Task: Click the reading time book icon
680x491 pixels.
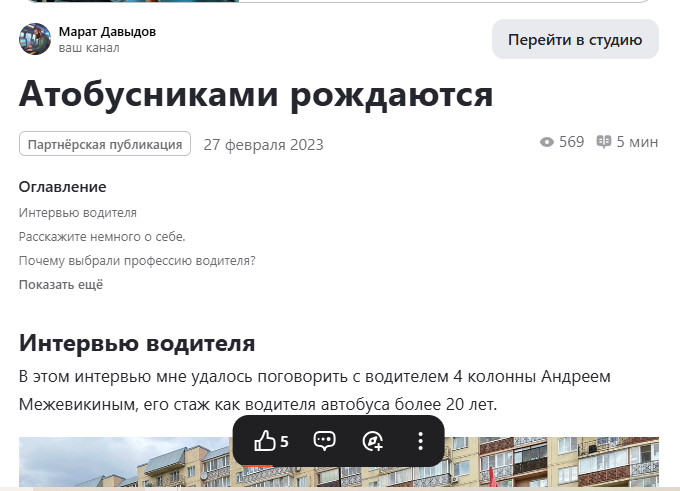Action: (604, 141)
